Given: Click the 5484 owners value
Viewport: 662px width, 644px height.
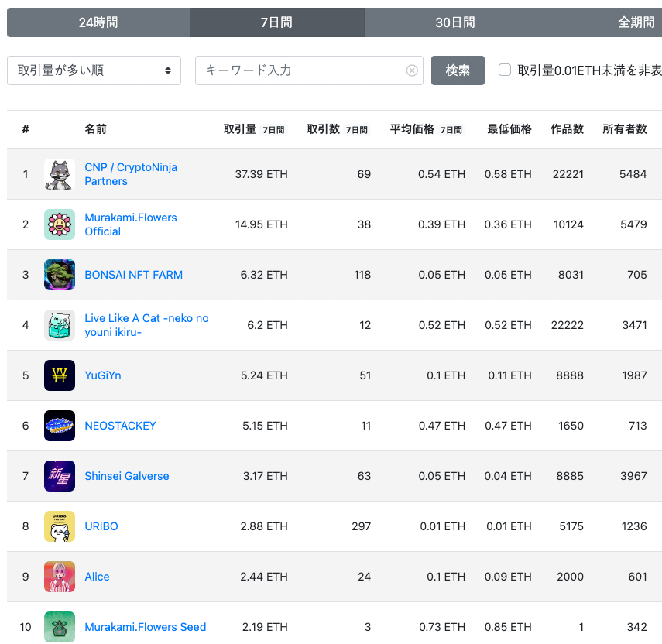Looking at the screenshot, I should (633, 174).
